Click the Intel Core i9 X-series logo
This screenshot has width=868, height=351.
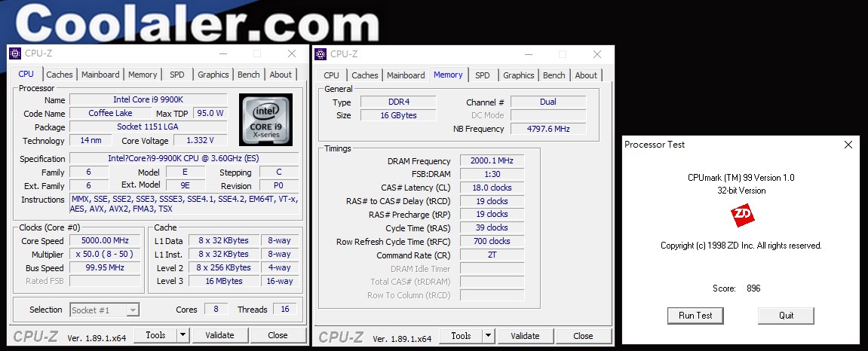[x=265, y=120]
